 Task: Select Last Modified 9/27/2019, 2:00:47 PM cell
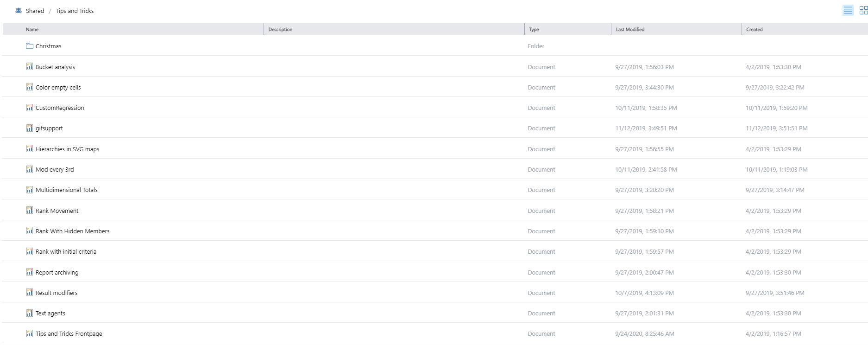[644, 272]
